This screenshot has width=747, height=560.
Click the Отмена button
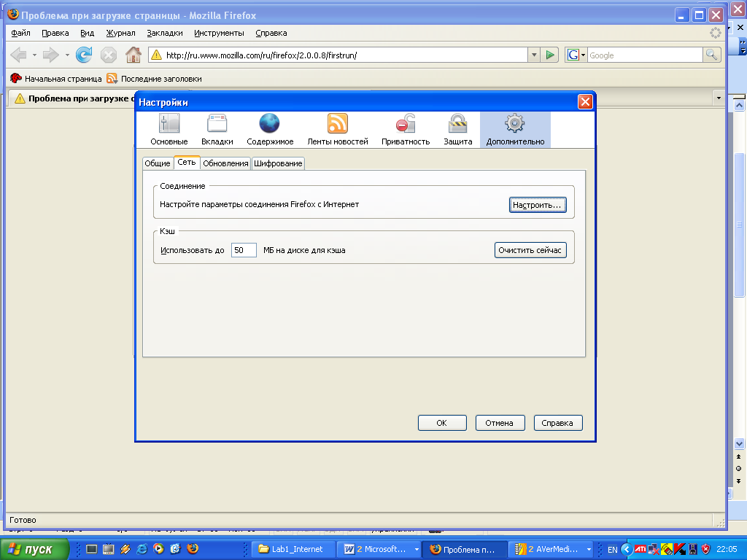coord(500,423)
